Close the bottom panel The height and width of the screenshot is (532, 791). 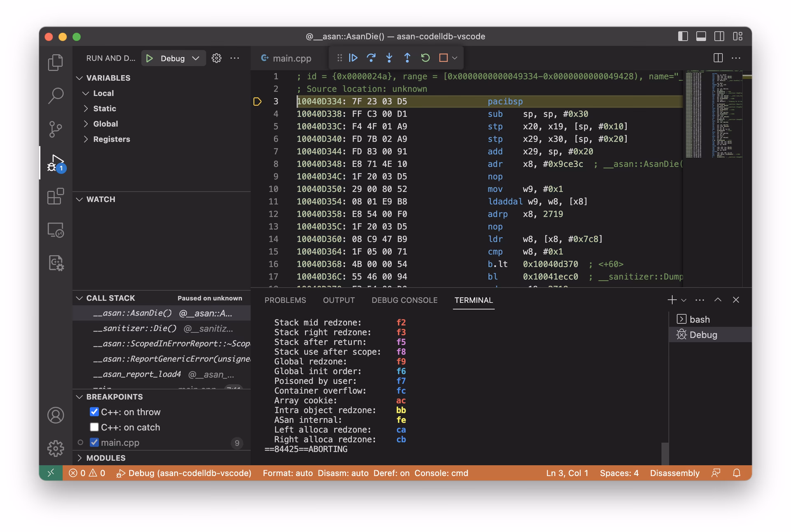pyautogui.click(x=736, y=300)
